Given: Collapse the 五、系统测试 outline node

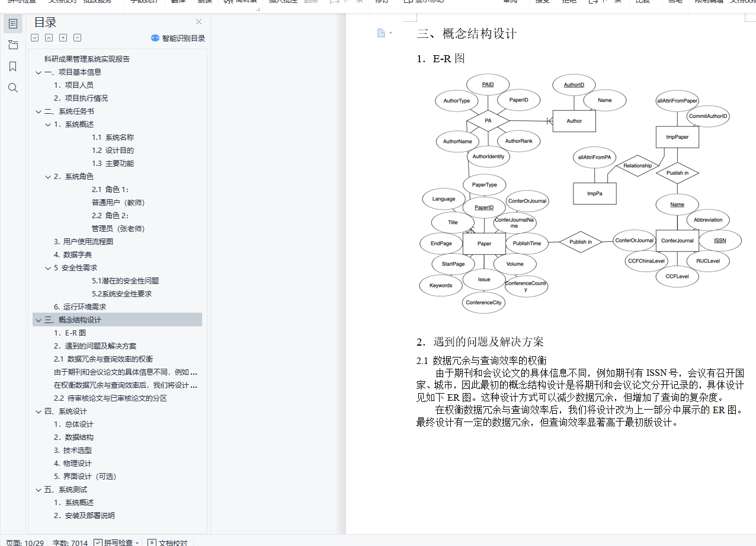Looking at the screenshot, I should click(39, 490).
